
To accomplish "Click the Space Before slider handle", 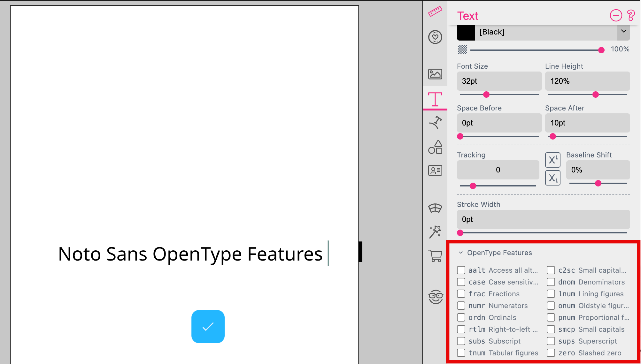I will (x=460, y=136).
